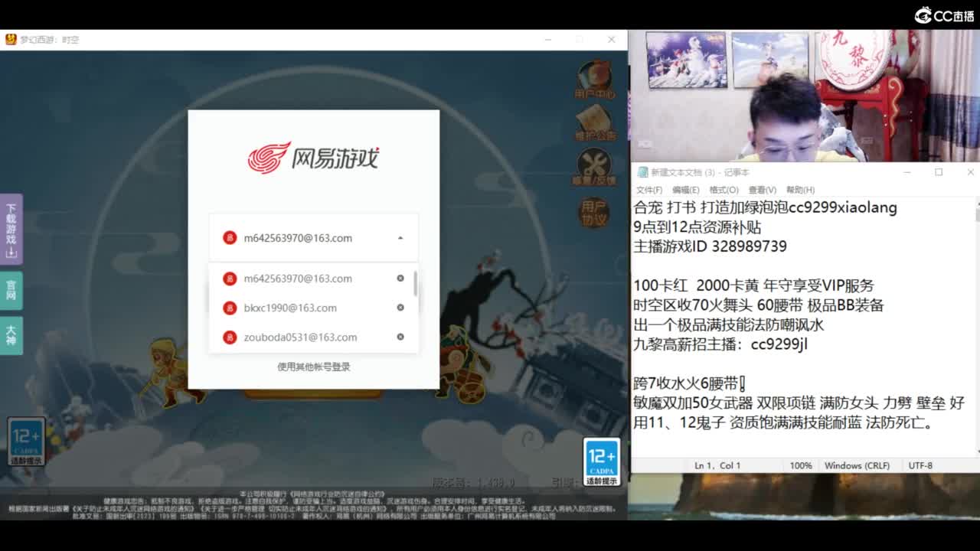Viewport: 980px width, 551px height.
Task: Maximize the Notepad window
Action: tap(939, 172)
